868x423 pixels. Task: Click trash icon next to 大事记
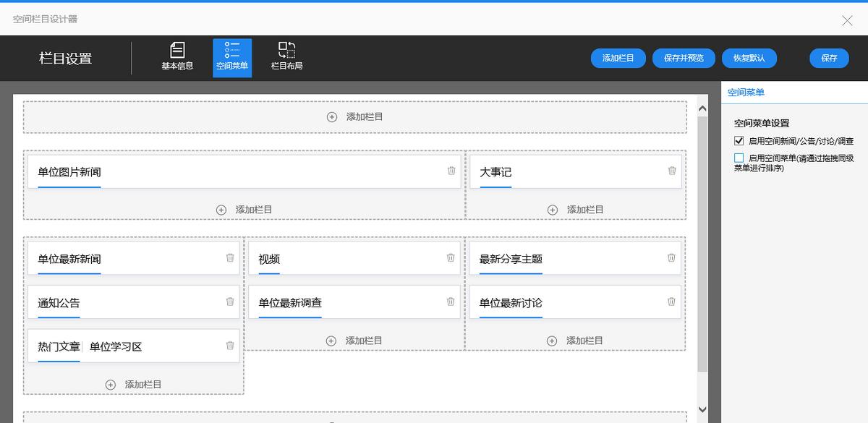pyautogui.click(x=672, y=171)
